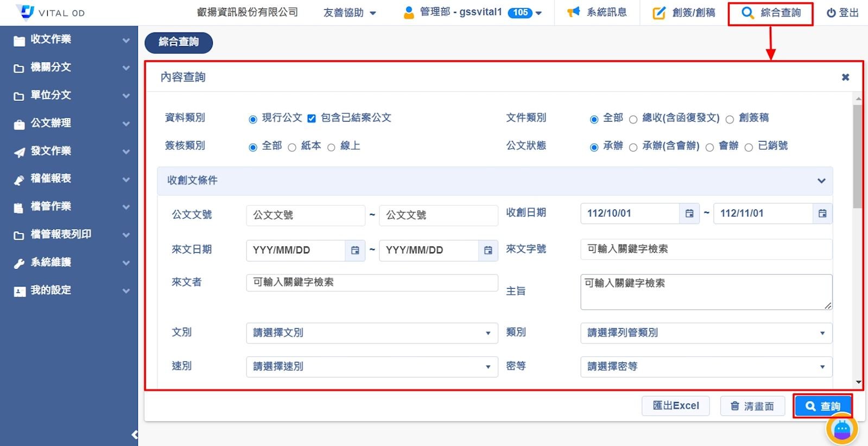Open the 請選擇文別 dropdown
Viewport: 868px width, 446px height.
[x=372, y=333]
